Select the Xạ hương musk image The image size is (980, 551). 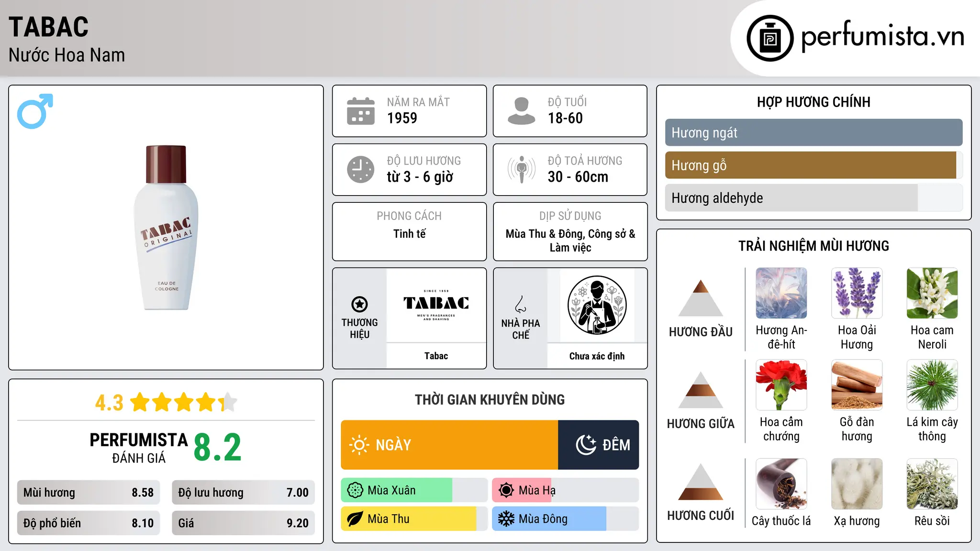(857, 484)
